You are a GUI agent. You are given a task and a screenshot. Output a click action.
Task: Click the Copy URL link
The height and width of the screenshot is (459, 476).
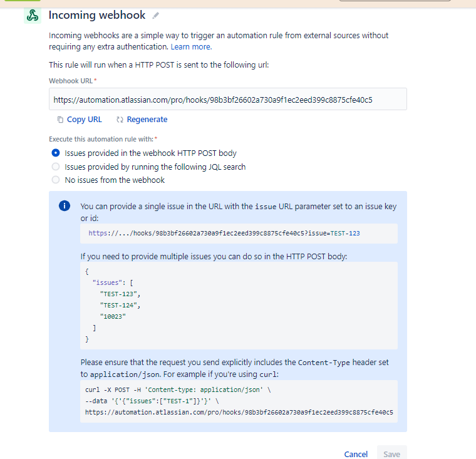coord(85,120)
